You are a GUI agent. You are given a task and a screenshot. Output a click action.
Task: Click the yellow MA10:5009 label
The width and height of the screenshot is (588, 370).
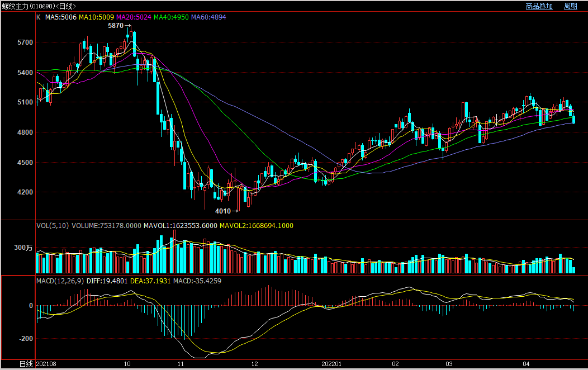point(96,17)
